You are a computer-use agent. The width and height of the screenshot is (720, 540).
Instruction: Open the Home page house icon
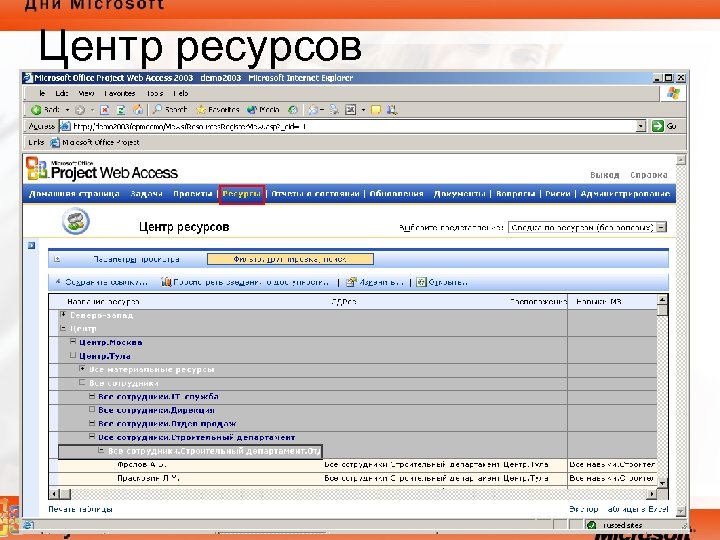(x=137, y=110)
